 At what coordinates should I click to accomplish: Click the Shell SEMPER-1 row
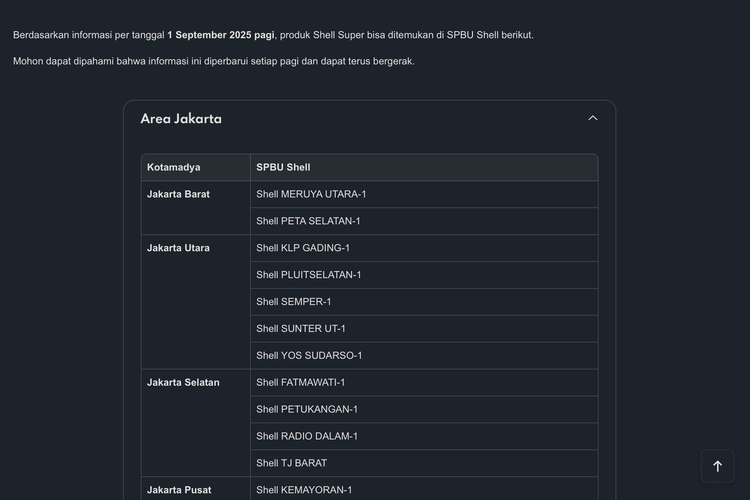click(x=294, y=302)
